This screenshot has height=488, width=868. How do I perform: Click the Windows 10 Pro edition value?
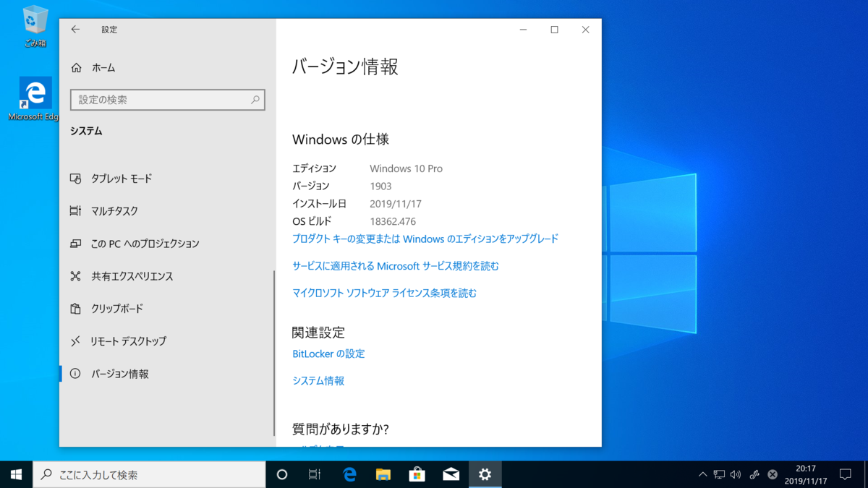tap(406, 168)
